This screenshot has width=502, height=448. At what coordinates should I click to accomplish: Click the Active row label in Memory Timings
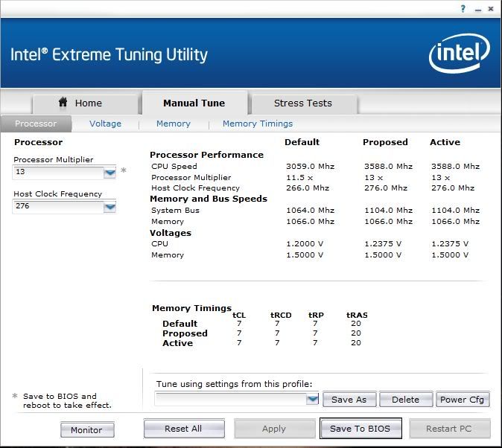point(178,343)
